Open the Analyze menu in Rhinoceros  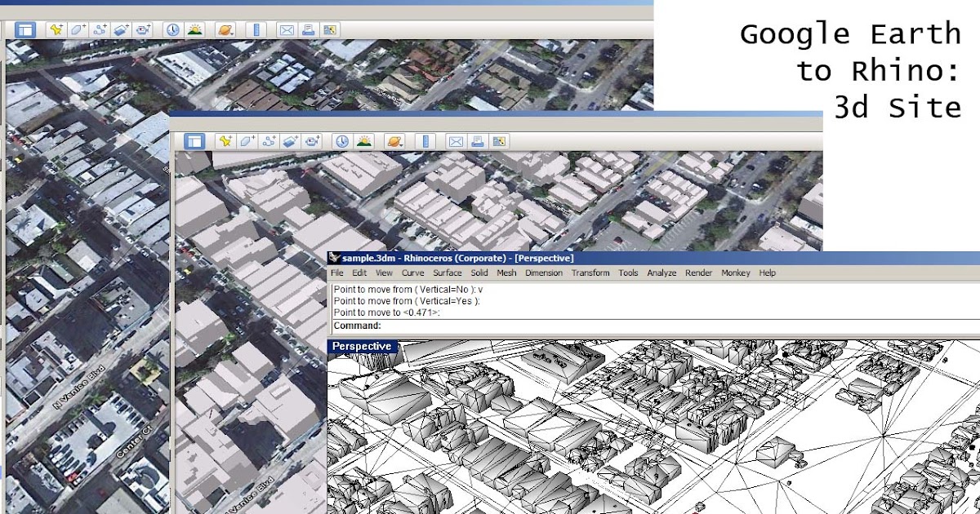tap(661, 273)
